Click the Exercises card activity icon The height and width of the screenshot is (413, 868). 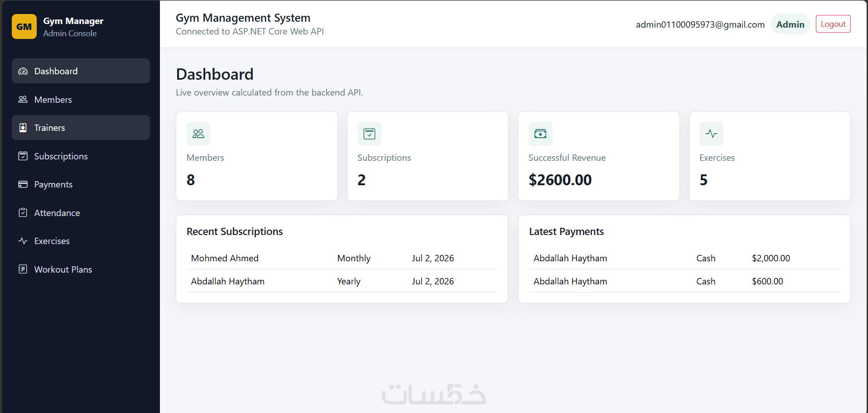click(711, 134)
